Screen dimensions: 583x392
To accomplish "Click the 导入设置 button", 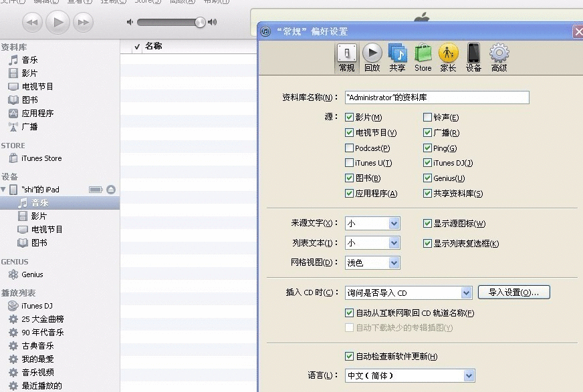I will pos(513,292).
